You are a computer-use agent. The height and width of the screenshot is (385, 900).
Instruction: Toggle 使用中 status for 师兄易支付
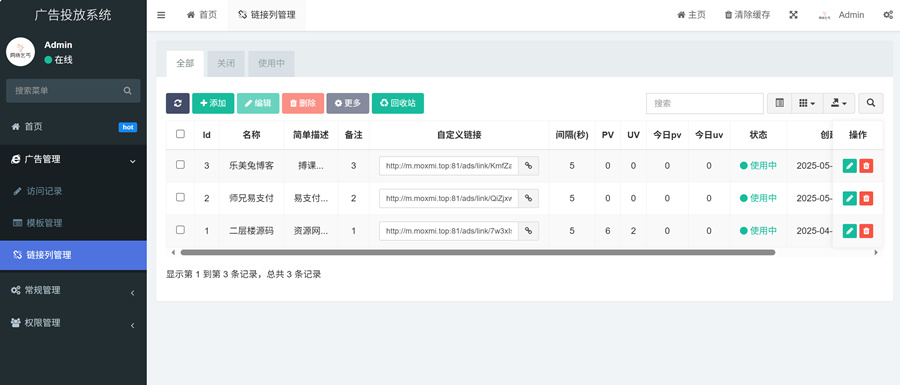[758, 198]
